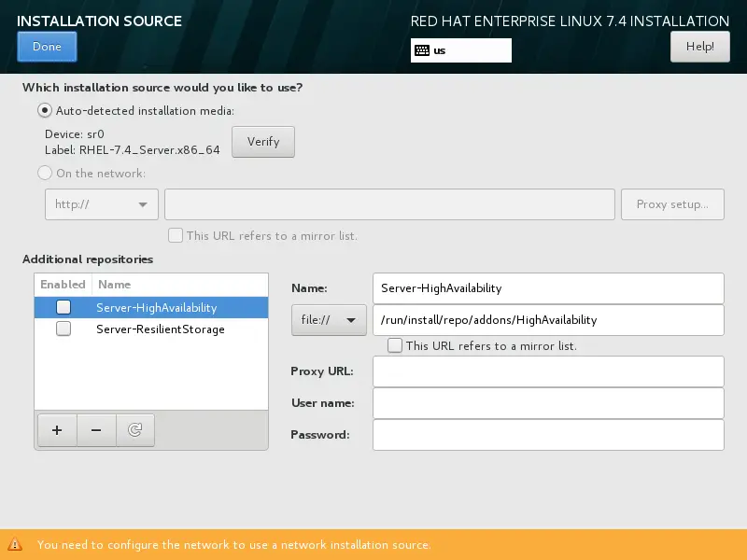Click the 'Device: sr0' text
The image size is (747, 560).
point(75,134)
